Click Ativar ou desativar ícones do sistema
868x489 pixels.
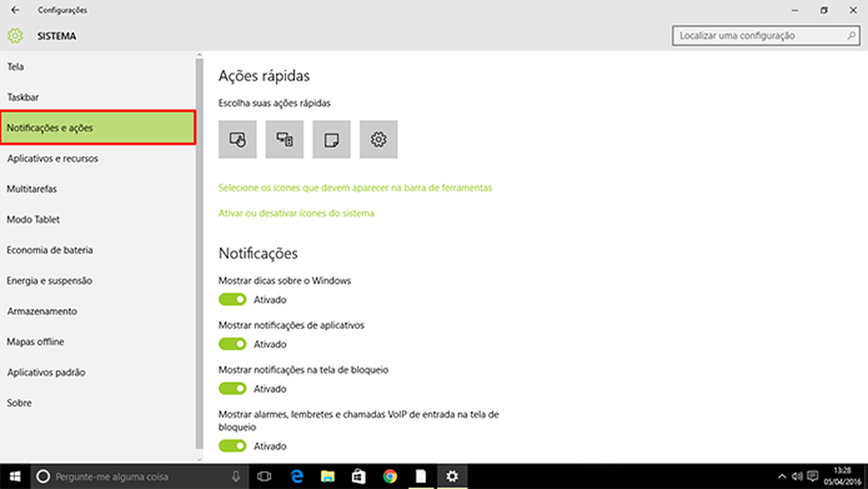[x=296, y=214]
